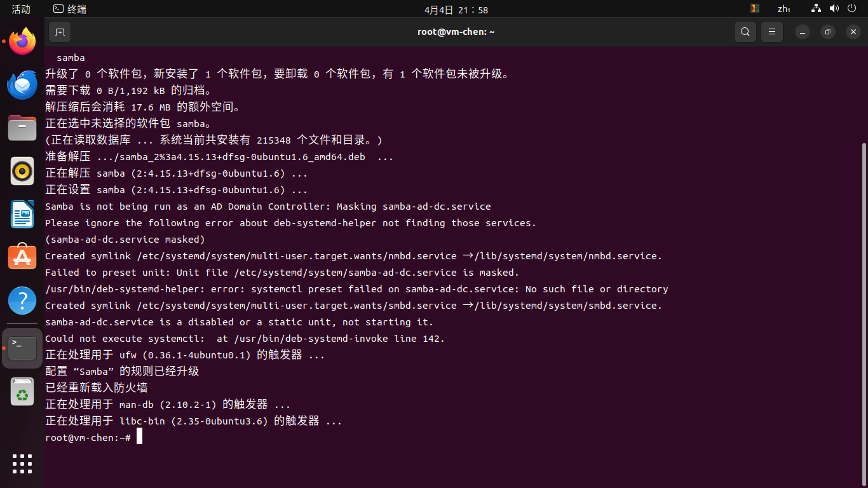
Task: Launch Thunderbird mail from the dock
Action: pos(22,85)
